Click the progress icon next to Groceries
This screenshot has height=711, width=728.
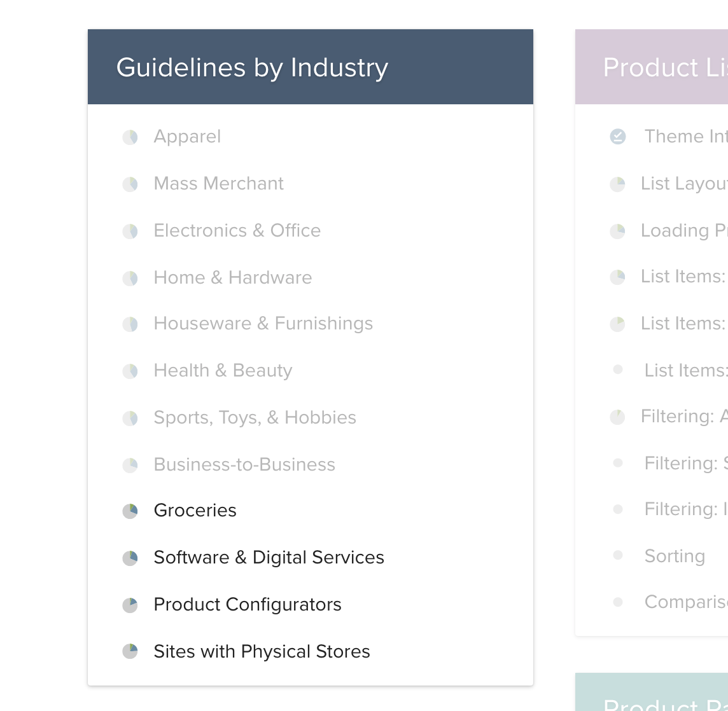(x=130, y=511)
